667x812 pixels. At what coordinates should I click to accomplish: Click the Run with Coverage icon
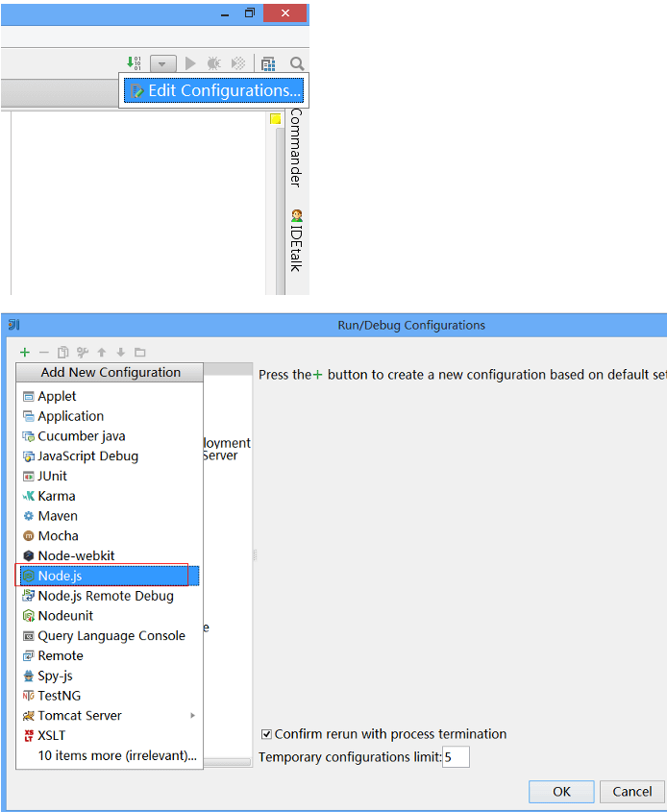click(x=238, y=63)
